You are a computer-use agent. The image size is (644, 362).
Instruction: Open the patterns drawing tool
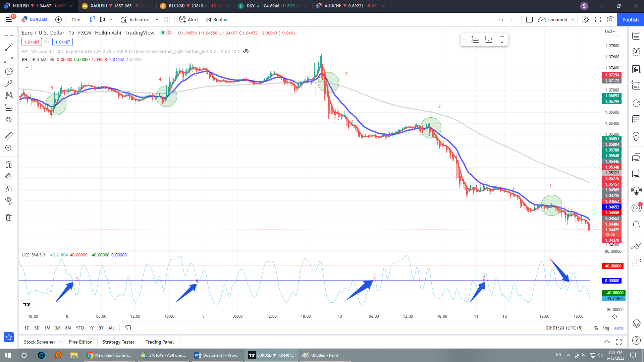(x=9, y=96)
